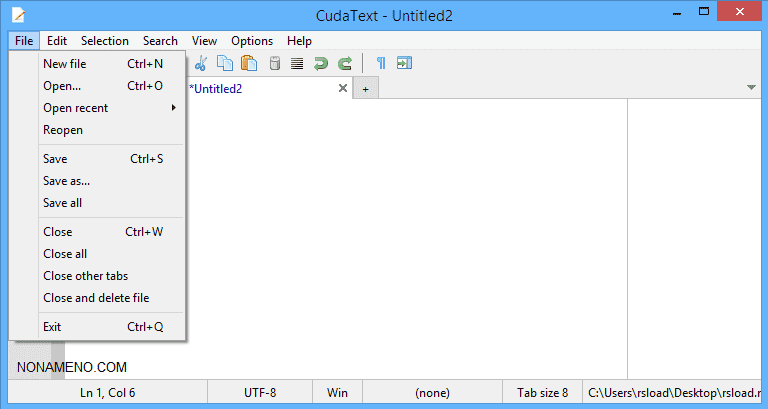Click the Cut scissors toolbar icon
The height and width of the screenshot is (409, 768).
click(201, 63)
